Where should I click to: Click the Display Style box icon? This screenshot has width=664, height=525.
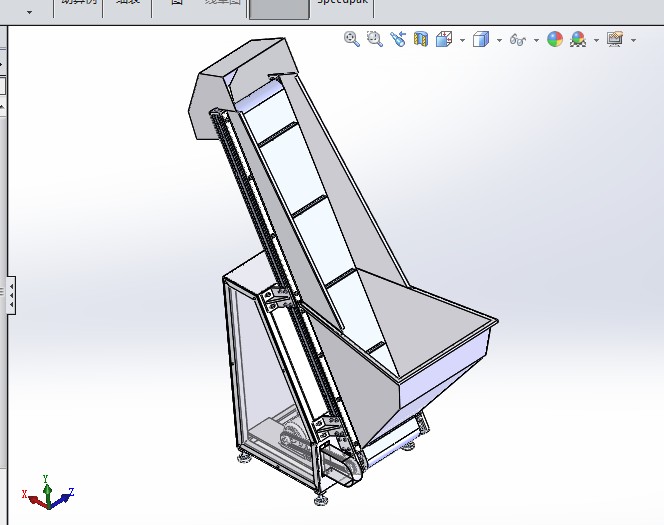click(x=481, y=39)
